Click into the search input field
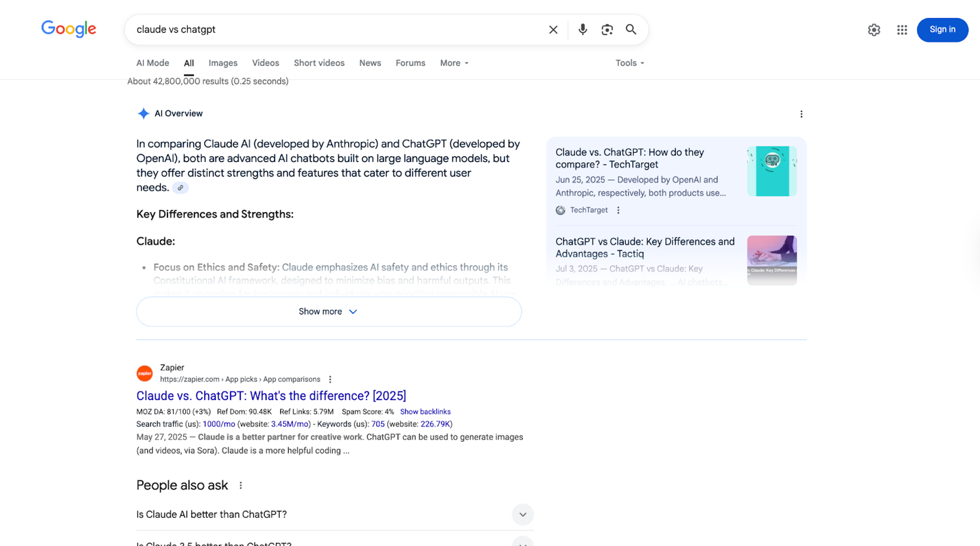 click(337, 30)
